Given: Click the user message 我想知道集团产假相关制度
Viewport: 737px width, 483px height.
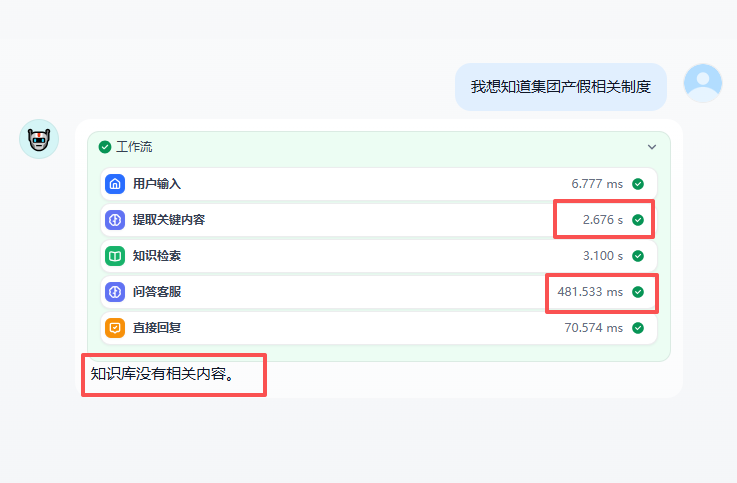Looking at the screenshot, I should (x=561, y=87).
